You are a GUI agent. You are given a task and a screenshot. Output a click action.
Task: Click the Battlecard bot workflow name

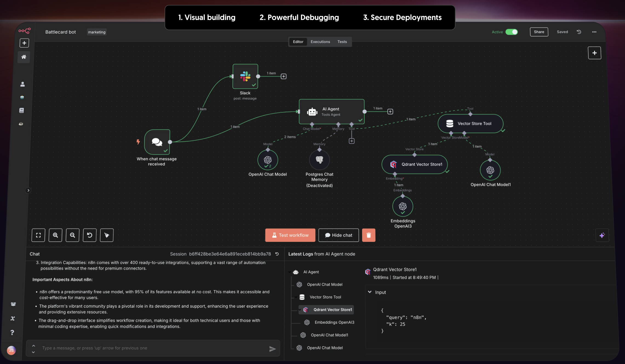tap(61, 32)
